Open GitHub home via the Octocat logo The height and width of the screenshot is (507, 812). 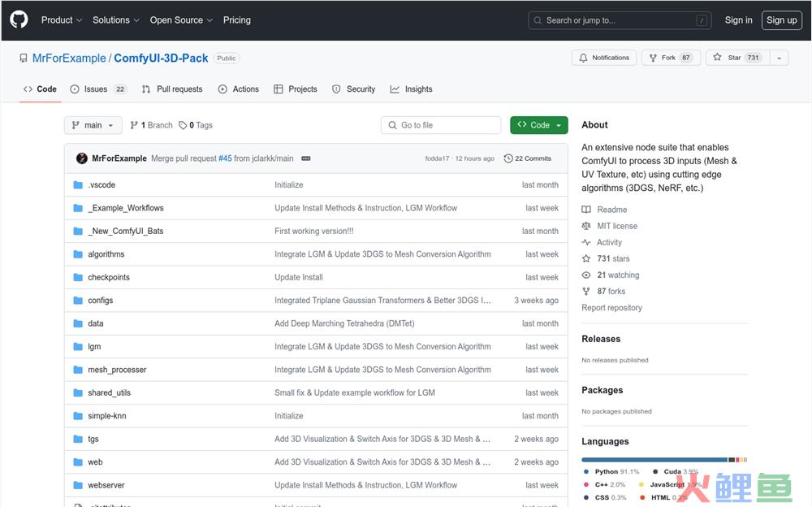19,19
